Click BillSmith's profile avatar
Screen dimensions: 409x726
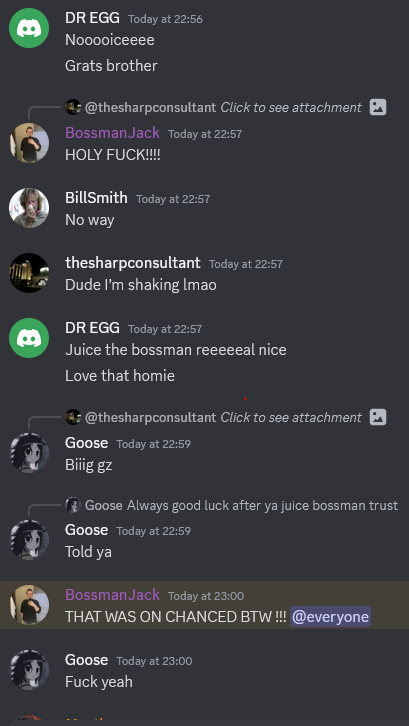pyautogui.click(x=29, y=208)
